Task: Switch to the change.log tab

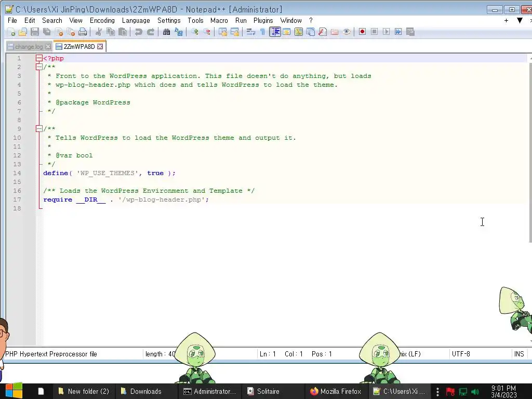Action: pyautogui.click(x=29, y=47)
